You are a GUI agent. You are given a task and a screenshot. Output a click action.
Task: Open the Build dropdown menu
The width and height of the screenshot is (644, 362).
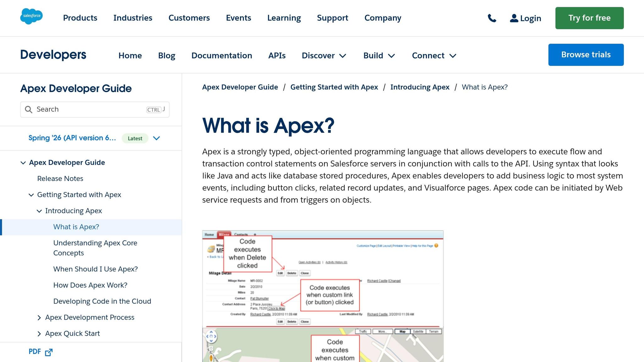(x=379, y=55)
